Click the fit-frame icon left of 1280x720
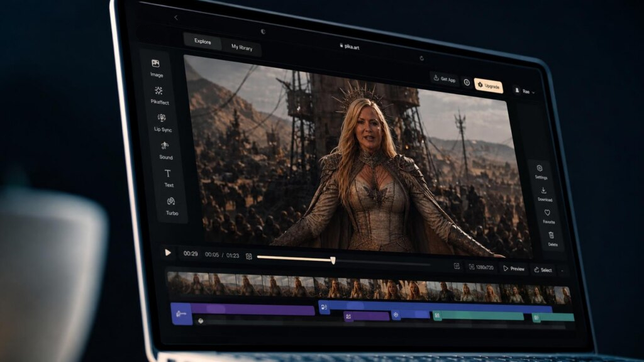 pyautogui.click(x=457, y=266)
